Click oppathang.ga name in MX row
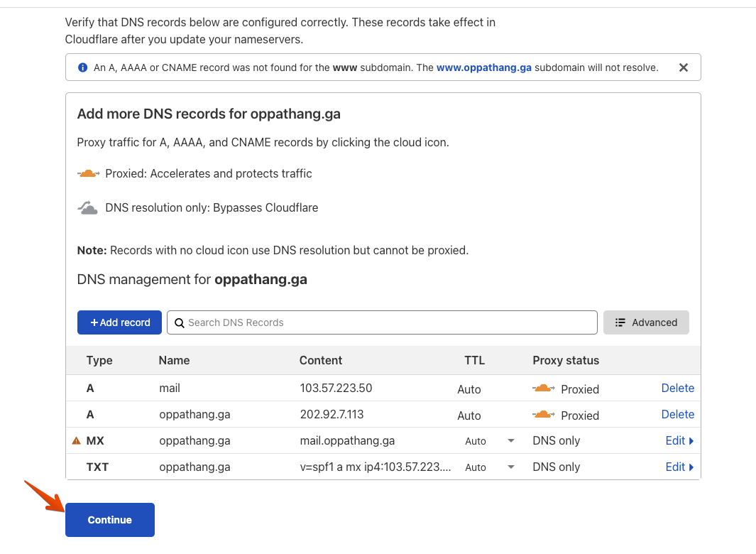756x554 pixels. tap(195, 440)
